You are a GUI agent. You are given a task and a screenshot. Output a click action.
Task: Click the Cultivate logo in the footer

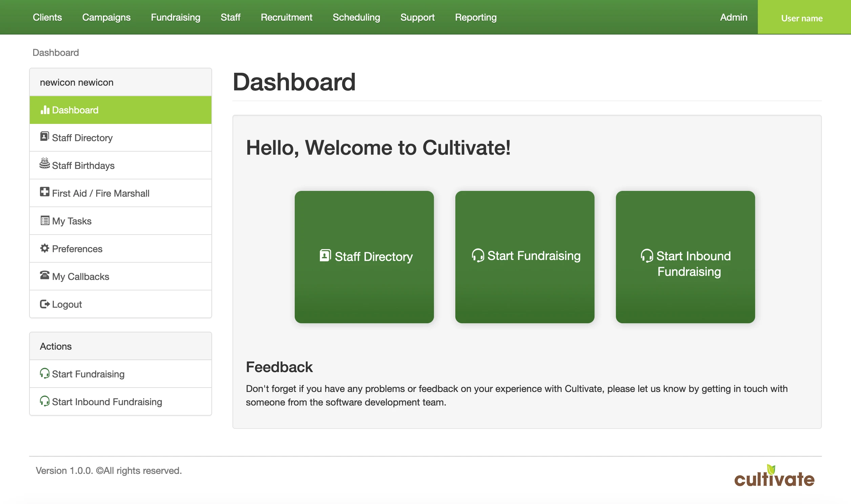point(774,476)
